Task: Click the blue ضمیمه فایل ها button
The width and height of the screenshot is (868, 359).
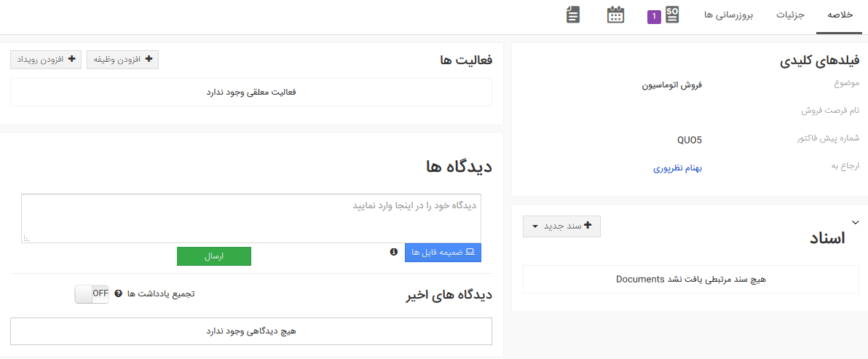Action: tap(443, 252)
